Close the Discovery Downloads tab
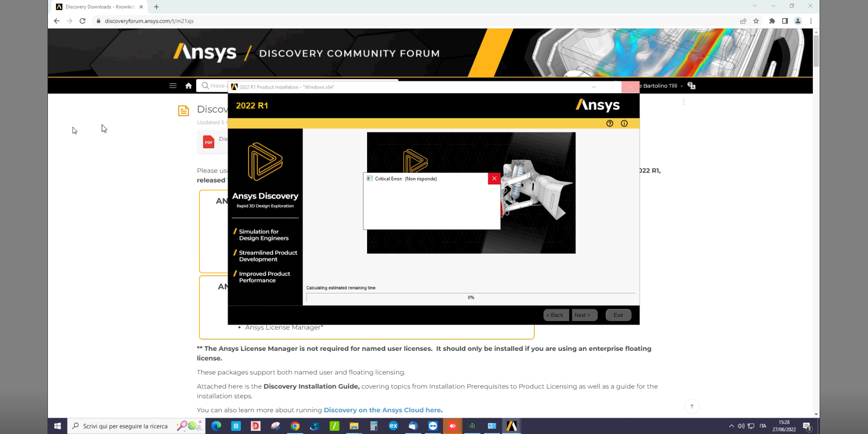Image resolution: width=868 pixels, height=434 pixels. [x=141, y=7]
